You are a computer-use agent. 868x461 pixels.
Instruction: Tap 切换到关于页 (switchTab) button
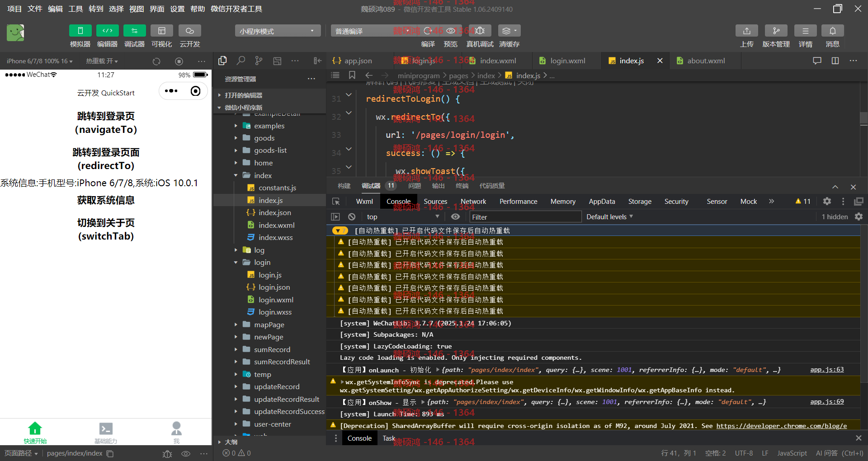(106, 229)
